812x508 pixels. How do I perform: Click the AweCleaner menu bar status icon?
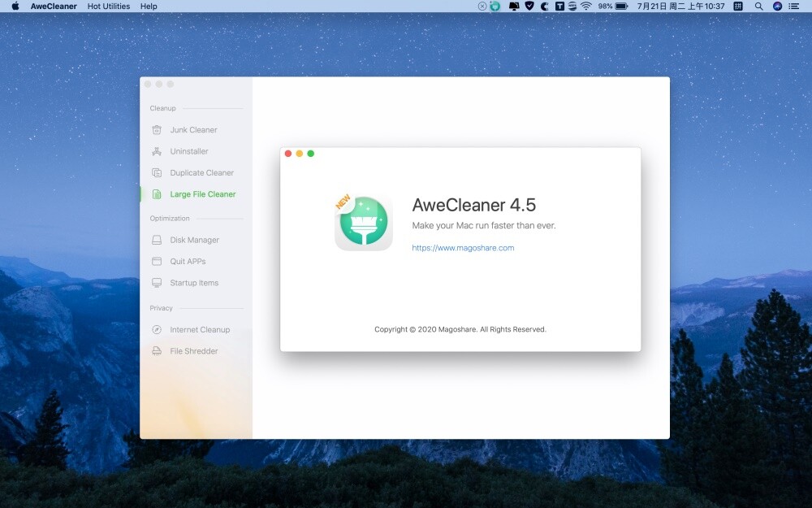(x=495, y=7)
